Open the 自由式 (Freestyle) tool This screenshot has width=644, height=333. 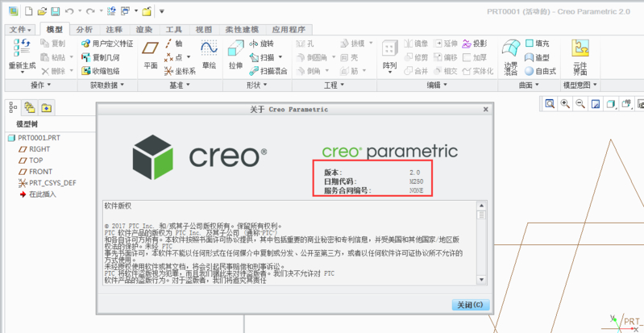[541, 71]
